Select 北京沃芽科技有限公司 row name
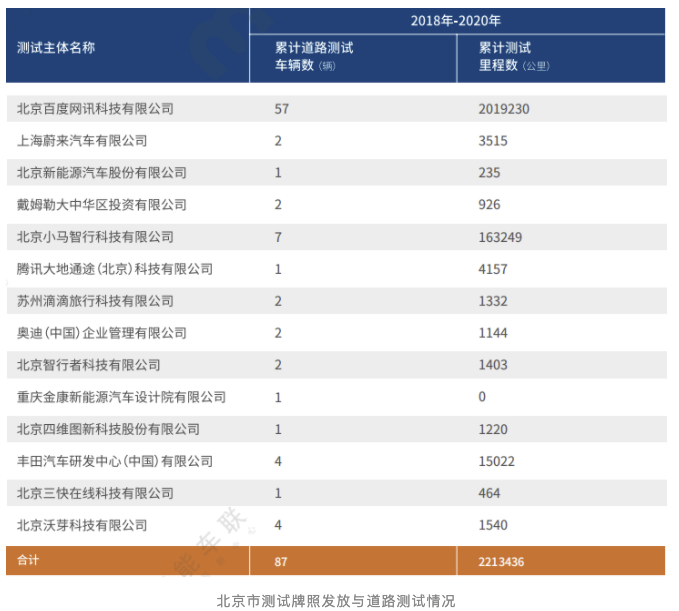The height and width of the screenshot is (611, 679). tap(82, 525)
